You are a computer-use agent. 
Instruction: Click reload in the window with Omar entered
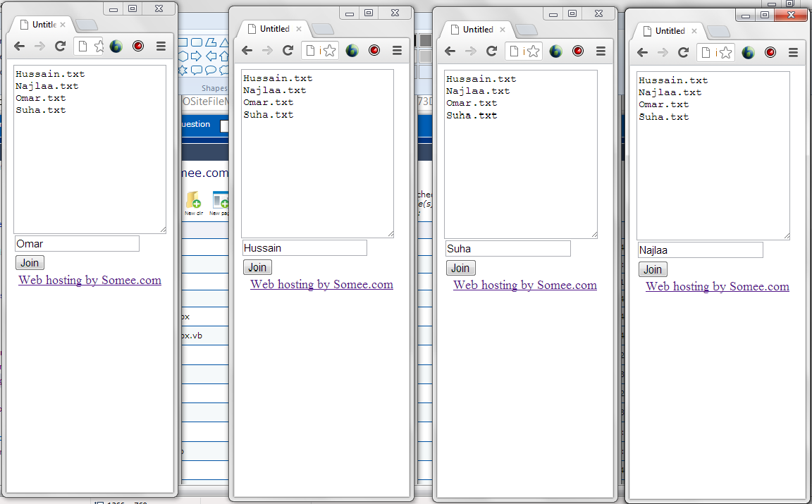pyautogui.click(x=61, y=47)
